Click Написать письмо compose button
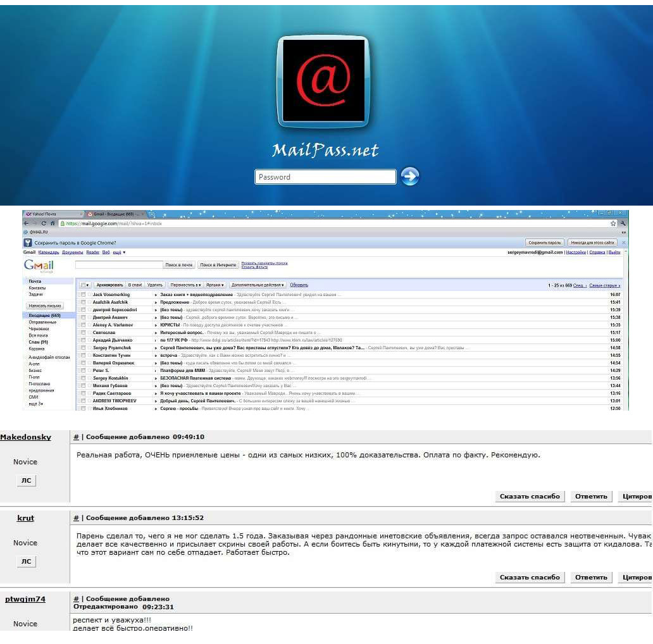The width and height of the screenshot is (653, 644). [x=45, y=306]
